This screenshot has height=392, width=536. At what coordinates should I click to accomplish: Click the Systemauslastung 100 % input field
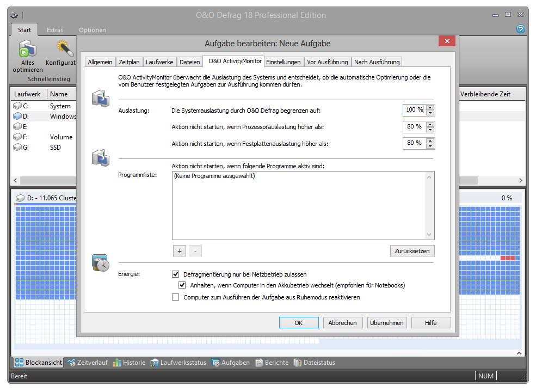[414, 110]
